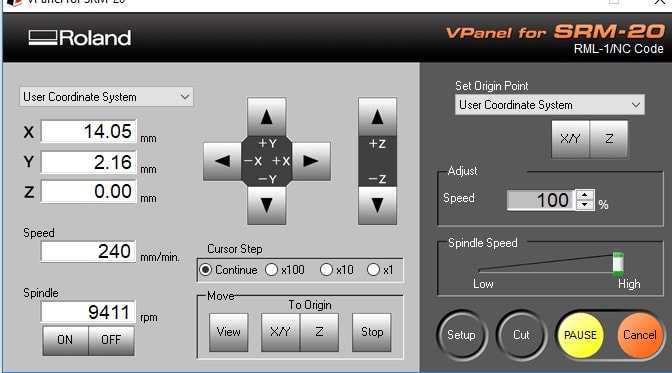Click the Adjust Speed percentage field
The image size is (672, 373).
(x=541, y=200)
